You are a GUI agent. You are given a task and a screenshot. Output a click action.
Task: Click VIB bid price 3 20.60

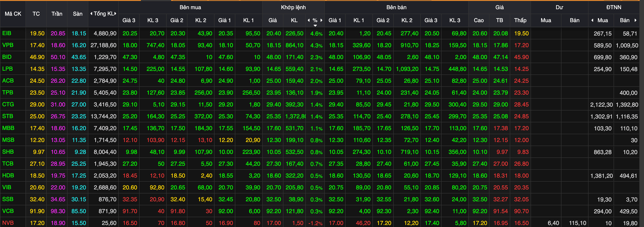pyautogui.click(x=130, y=187)
